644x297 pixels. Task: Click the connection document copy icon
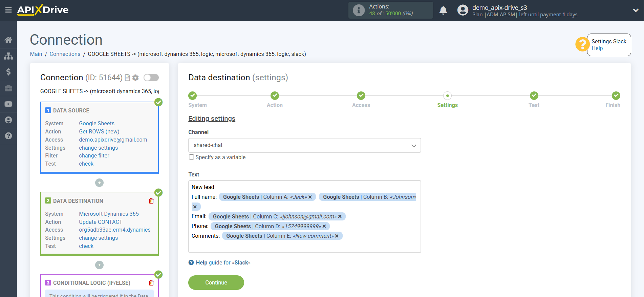[x=128, y=78]
